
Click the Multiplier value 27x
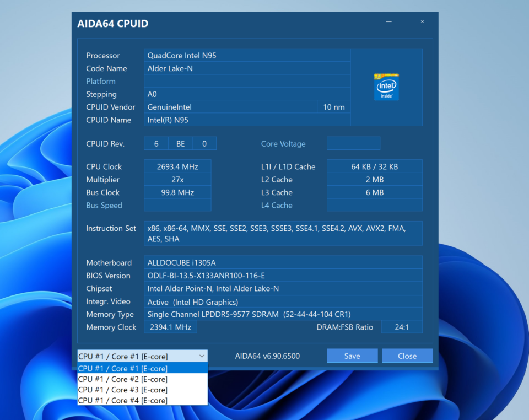pos(177,180)
